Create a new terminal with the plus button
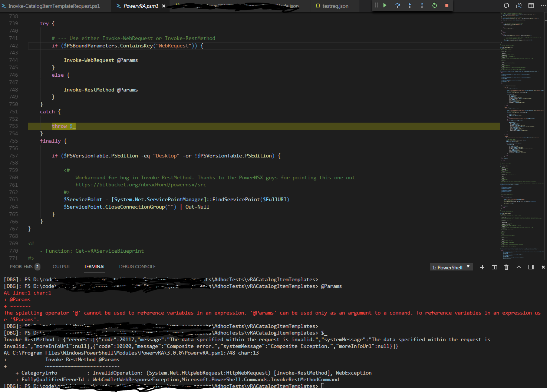This screenshot has height=392, width=547. (482, 267)
